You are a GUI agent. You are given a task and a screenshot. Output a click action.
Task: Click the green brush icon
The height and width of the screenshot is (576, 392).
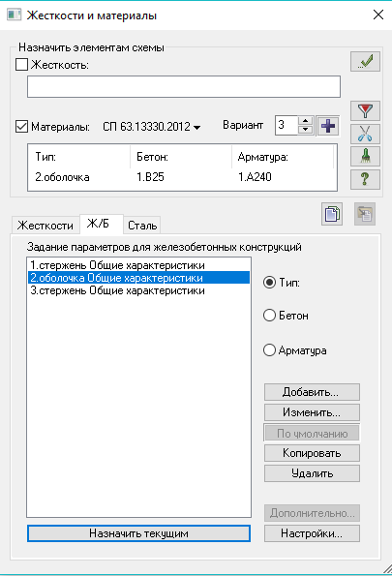pos(365,157)
